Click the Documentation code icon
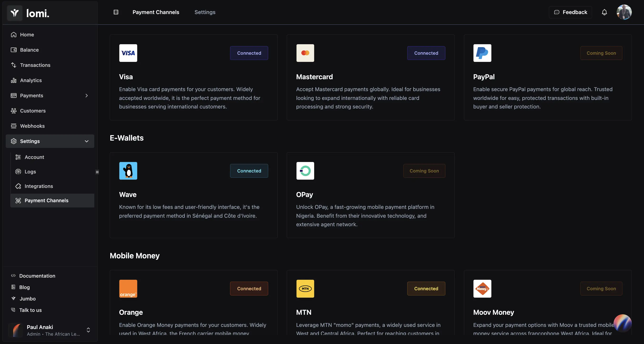Viewport: 644px width, 344px height. (x=13, y=275)
